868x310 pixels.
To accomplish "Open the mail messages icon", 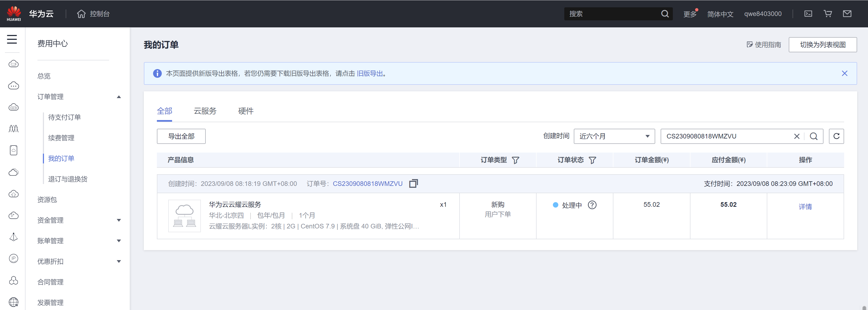I will click(847, 14).
